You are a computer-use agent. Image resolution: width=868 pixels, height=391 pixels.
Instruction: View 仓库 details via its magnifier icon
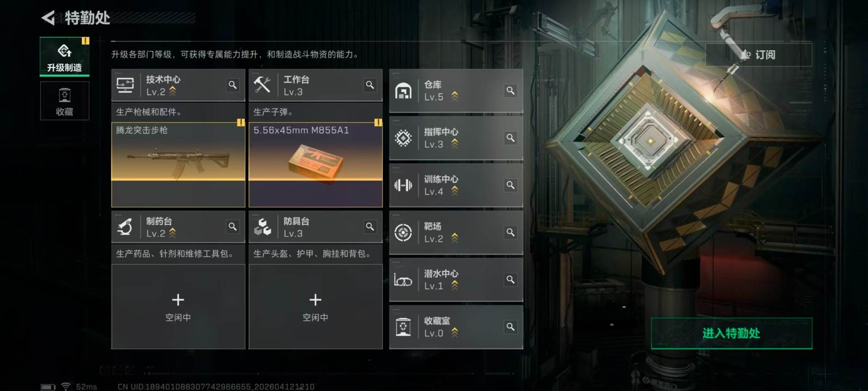pyautogui.click(x=510, y=91)
